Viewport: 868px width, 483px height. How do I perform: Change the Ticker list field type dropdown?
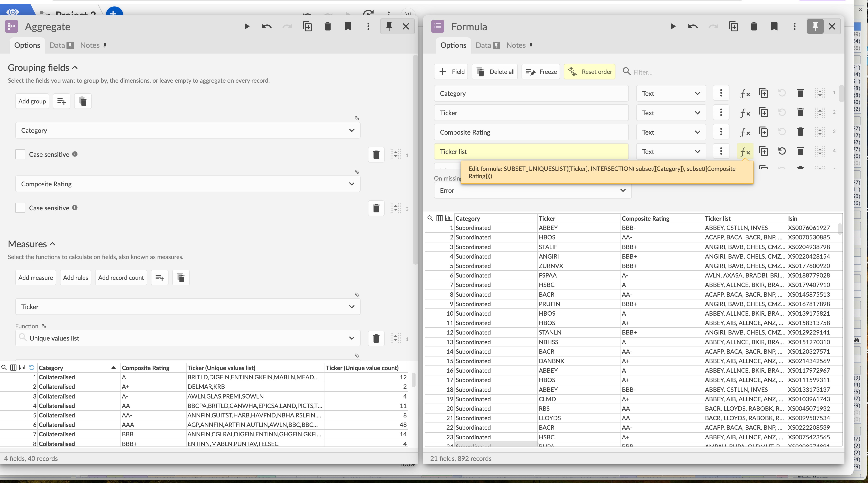coord(671,152)
